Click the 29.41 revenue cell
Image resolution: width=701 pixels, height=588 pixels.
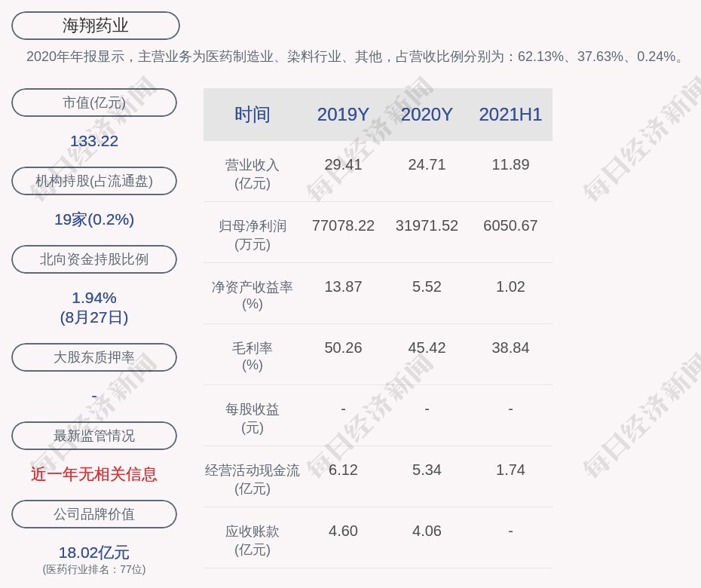[343, 164]
